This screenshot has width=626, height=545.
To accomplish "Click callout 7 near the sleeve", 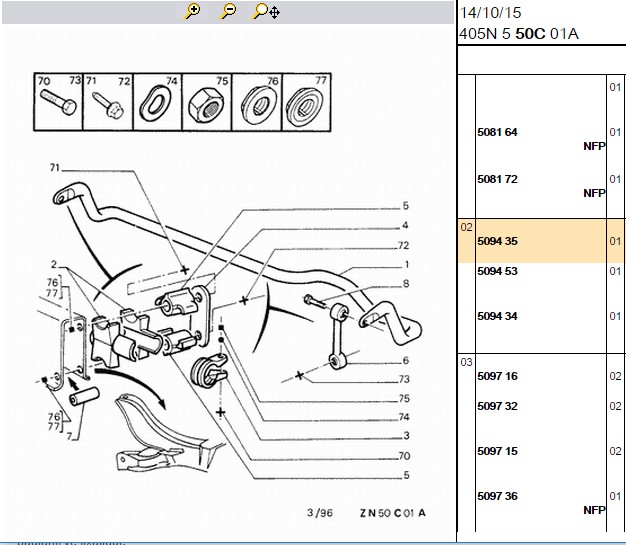I will pos(69,436).
